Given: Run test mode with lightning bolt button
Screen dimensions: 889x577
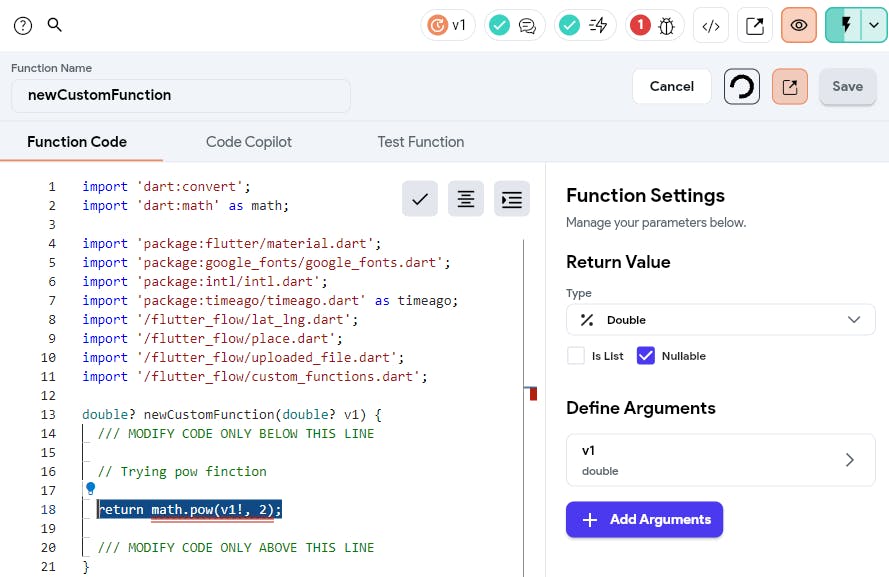Looking at the screenshot, I should point(845,26).
